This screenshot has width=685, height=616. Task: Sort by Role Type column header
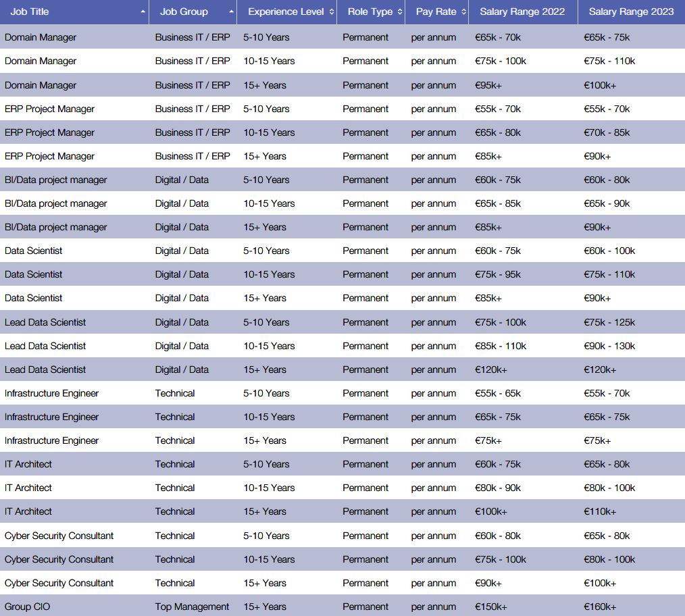[371, 11]
